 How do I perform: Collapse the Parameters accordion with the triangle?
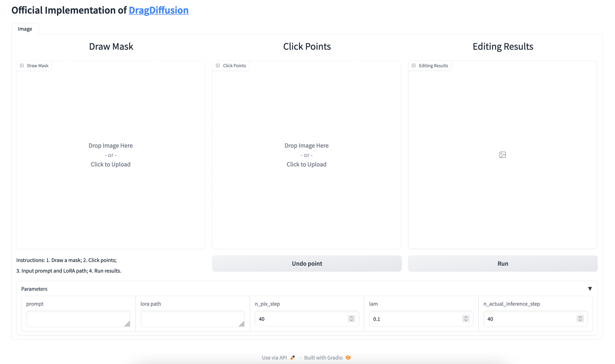point(590,289)
